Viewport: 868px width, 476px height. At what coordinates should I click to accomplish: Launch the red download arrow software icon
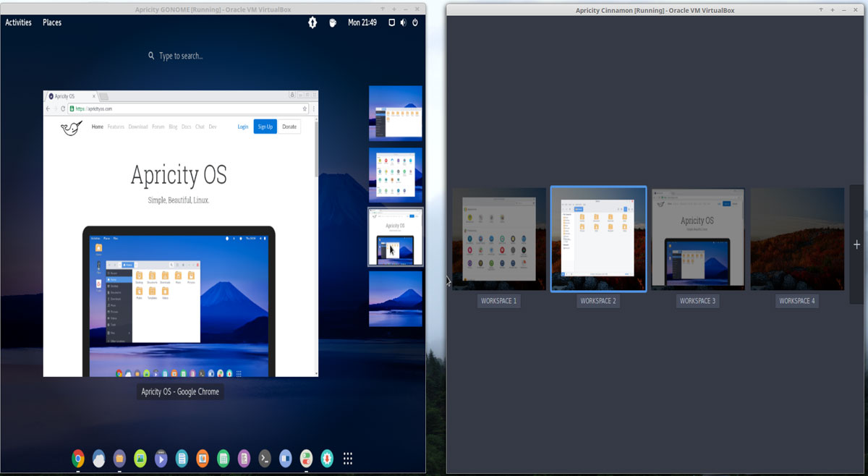pyautogui.click(x=327, y=458)
